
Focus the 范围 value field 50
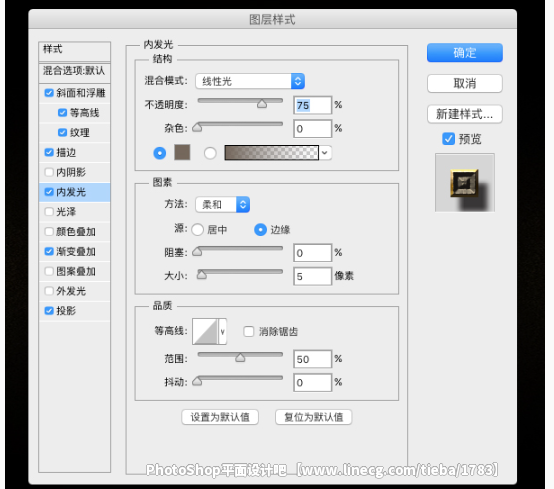click(312, 359)
